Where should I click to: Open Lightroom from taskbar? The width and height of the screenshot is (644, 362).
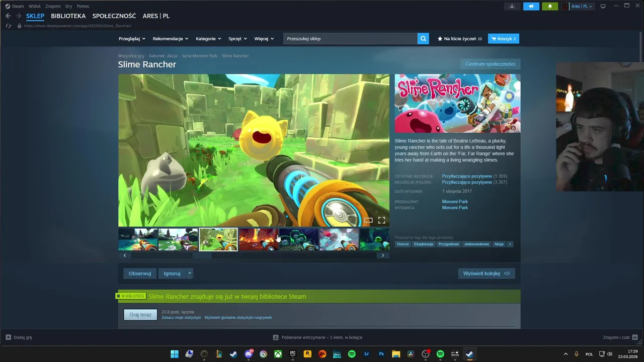pos(367,354)
